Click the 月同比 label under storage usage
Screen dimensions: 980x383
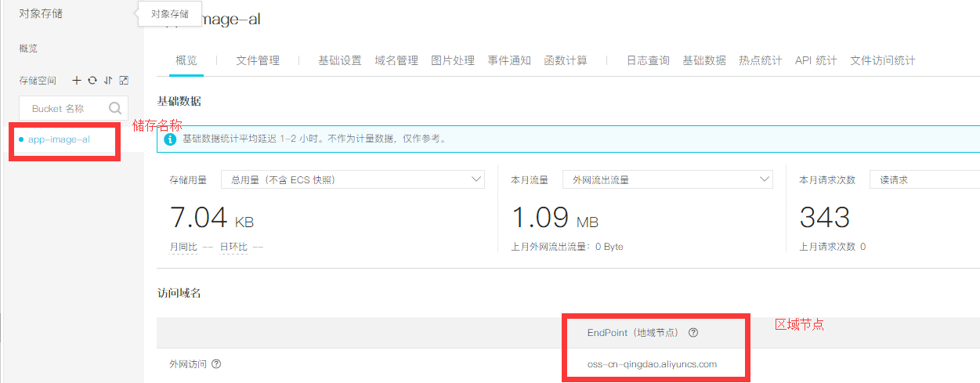point(183,247)
